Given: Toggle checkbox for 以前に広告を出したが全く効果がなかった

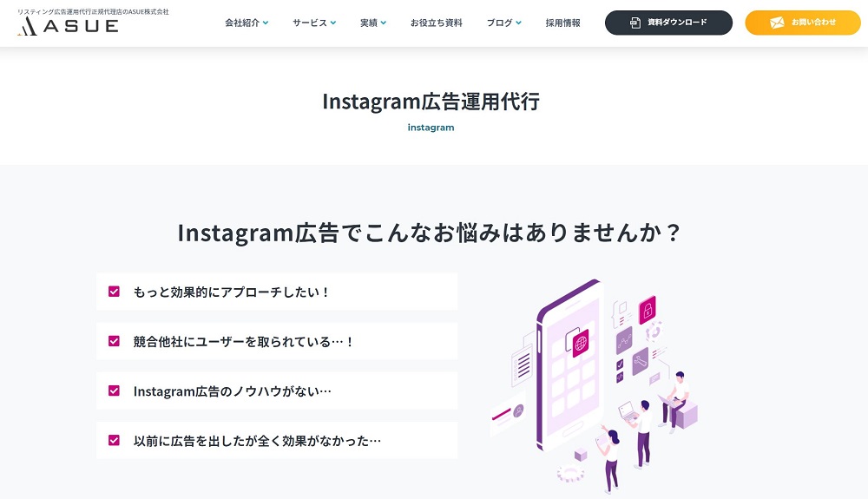Looking at the screenshot, I should 114,440.
